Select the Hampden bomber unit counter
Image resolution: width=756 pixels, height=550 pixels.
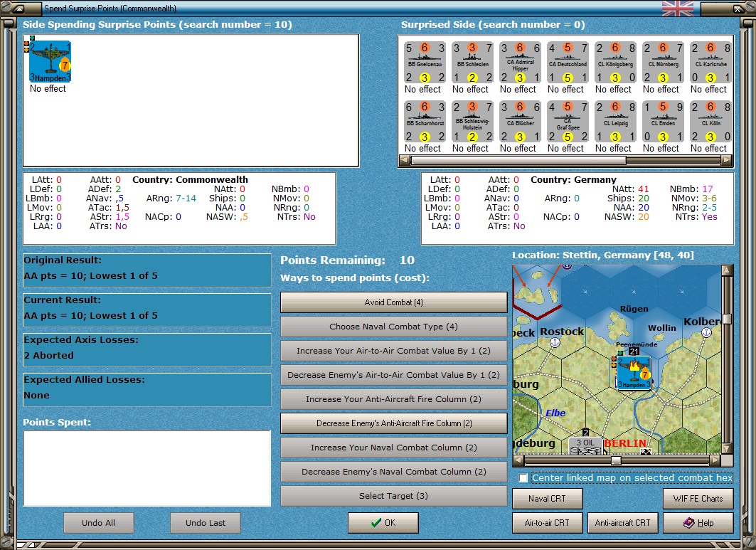(50, 62)
